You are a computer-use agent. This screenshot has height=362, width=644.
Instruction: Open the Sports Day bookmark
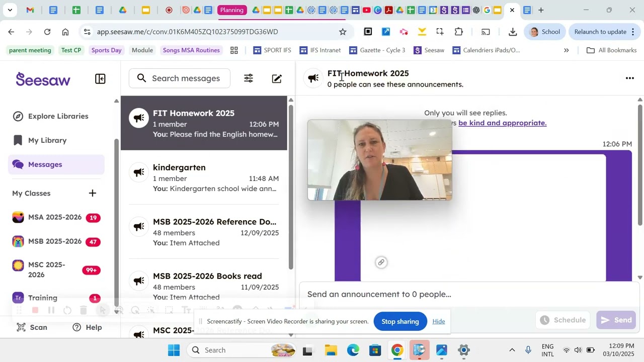106,50
